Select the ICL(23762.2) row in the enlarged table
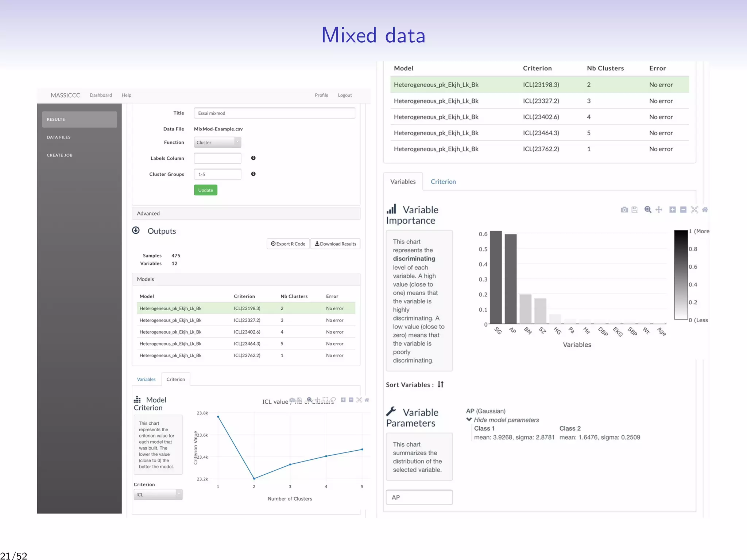The height and width of the screenshot is (560, 747). [x=539, y=149]
